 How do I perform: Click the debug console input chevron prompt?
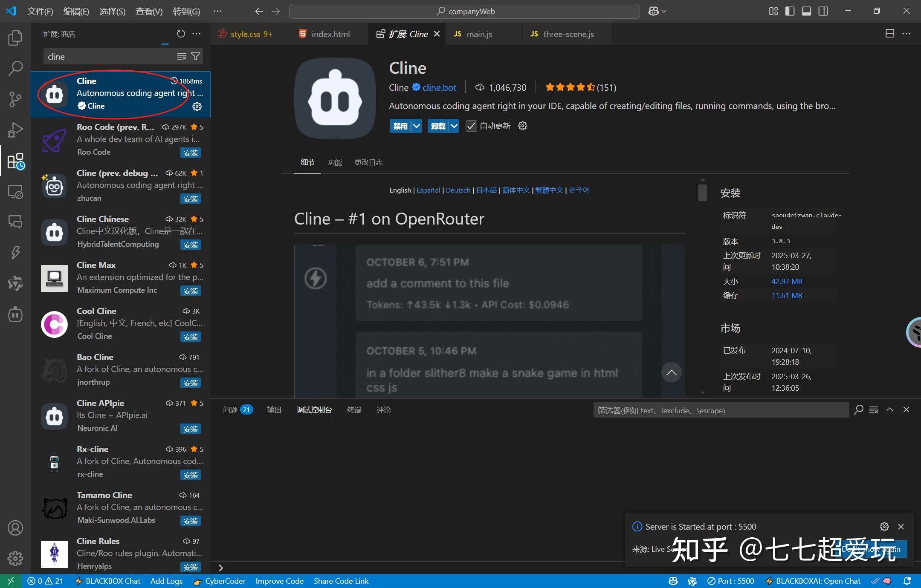tap(220, 568)
